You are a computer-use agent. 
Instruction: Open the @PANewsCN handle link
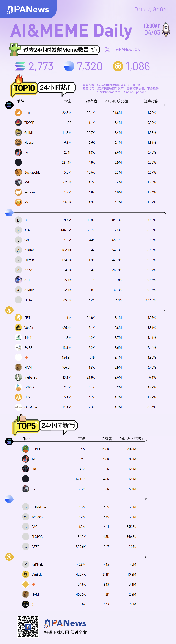pyautogui.click(x=128, y=50)
